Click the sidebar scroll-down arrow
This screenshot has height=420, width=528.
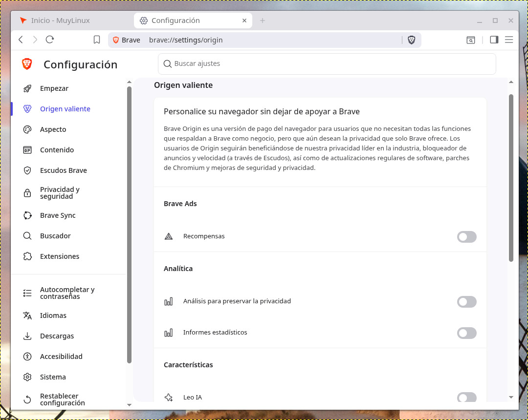click(129, 405)
